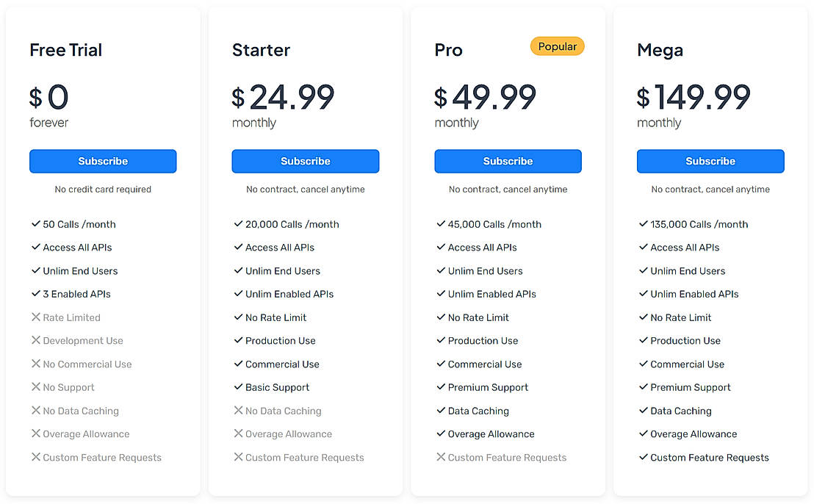Click the X icon beside Starter Overage Allowance

238,433
